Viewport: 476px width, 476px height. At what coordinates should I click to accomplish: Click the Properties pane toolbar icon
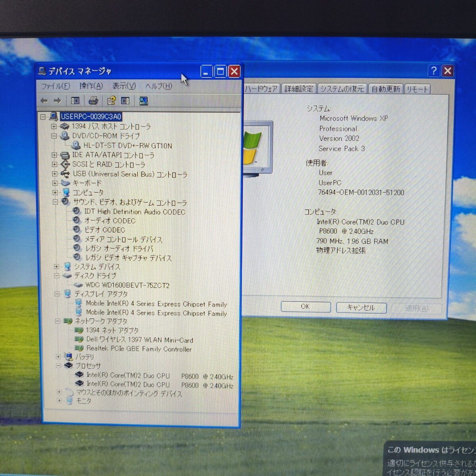coord(126,100)
